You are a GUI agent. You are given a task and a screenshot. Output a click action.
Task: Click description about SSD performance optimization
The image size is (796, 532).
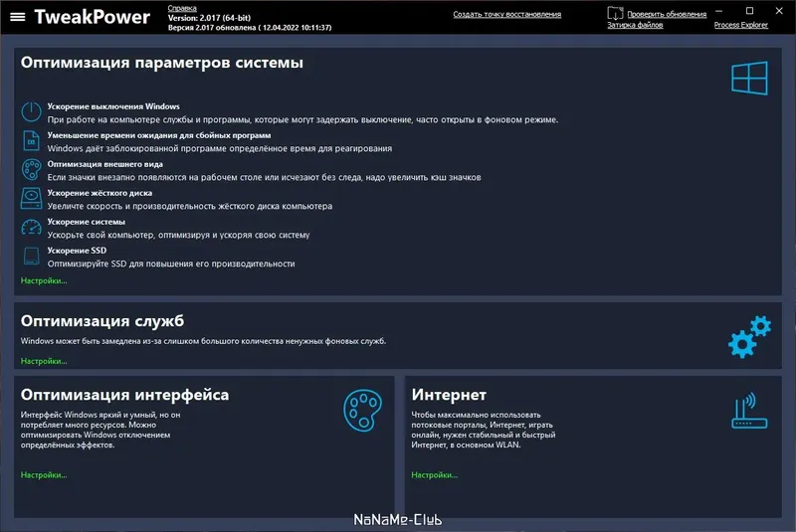coord(171,264)
